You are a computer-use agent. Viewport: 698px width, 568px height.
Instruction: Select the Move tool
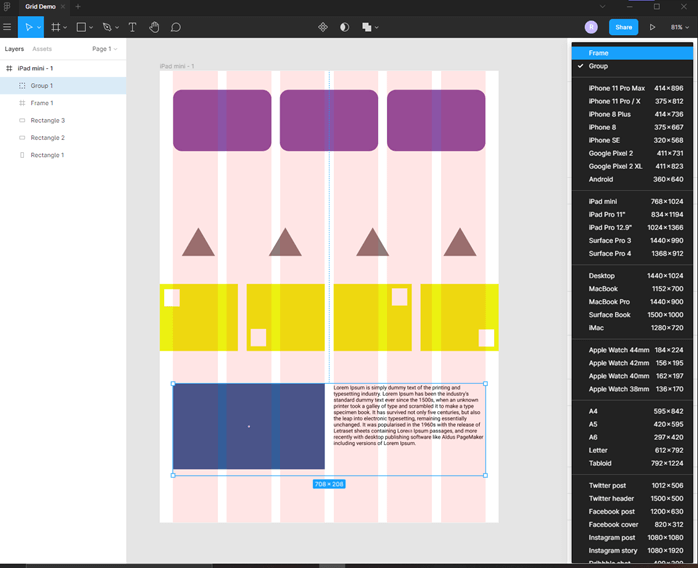[x=28, y=27]
